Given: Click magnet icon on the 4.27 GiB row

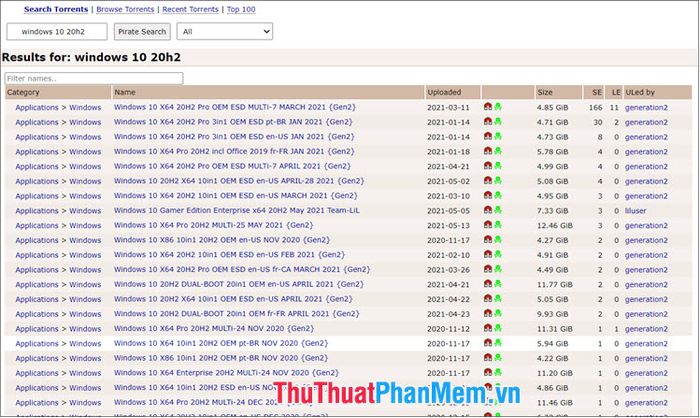Looking at the screenshot, I should coord(488,239).
